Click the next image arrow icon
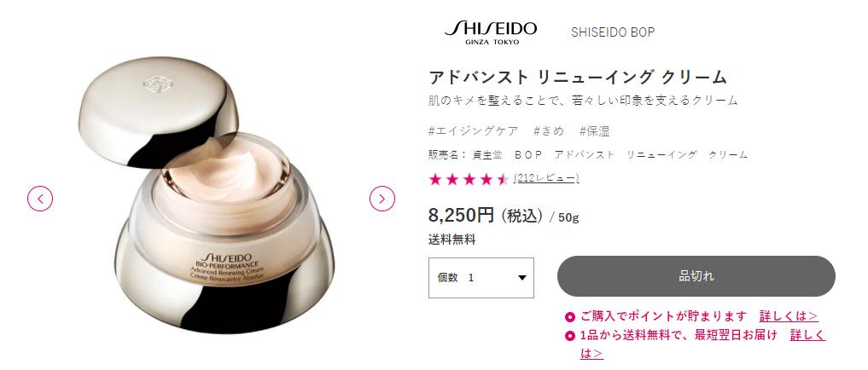Screen dimensions: 868x370 (382, 199)
